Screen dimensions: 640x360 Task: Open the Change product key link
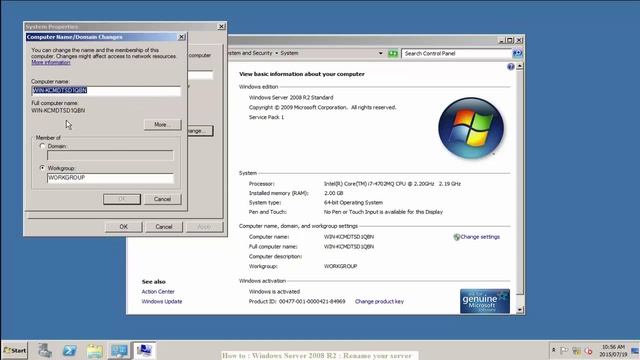pyautogui.click(x=379, y=302)
